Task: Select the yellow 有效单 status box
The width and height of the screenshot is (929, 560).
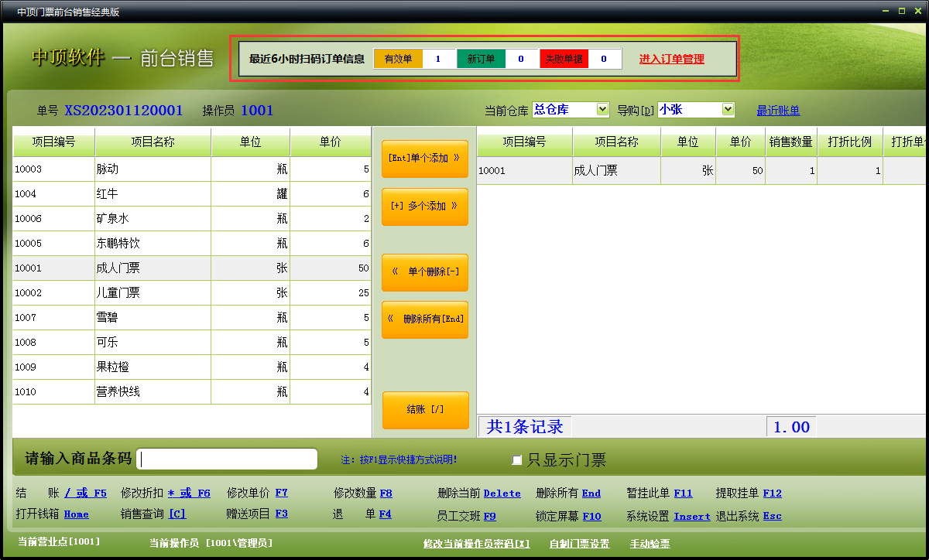Action: [x=398, y=59]
